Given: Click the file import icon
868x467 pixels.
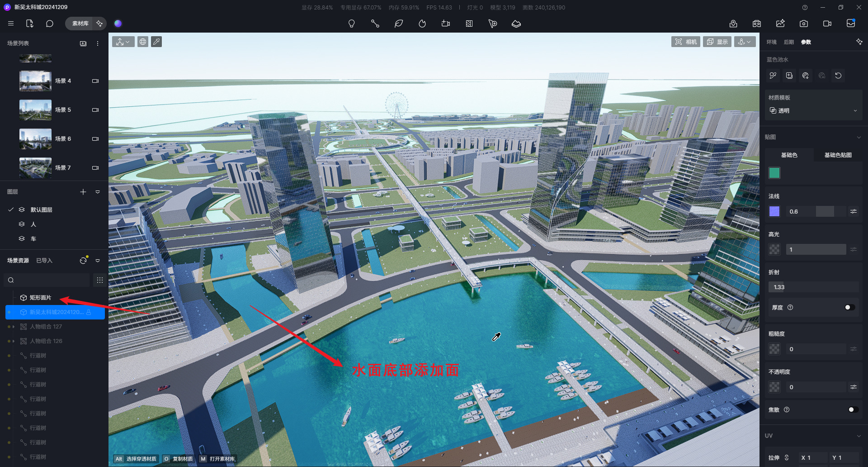Looking at the screenshot, I should [30, 24].
